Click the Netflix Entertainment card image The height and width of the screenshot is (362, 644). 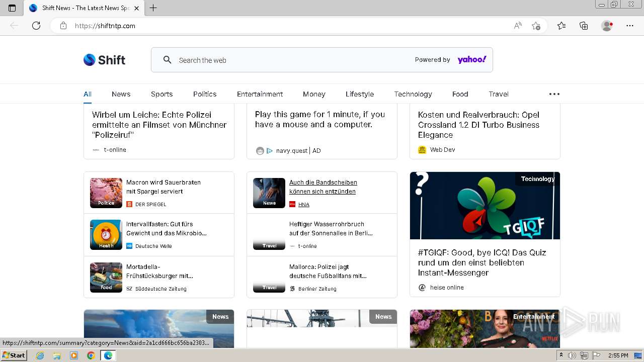point(485,329)
